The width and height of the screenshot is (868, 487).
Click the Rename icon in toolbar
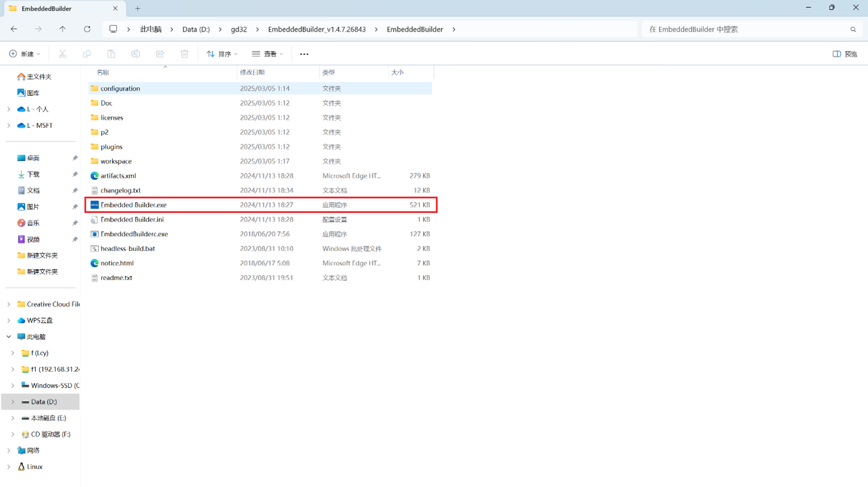pyautogui.click(x=136, y=54)
